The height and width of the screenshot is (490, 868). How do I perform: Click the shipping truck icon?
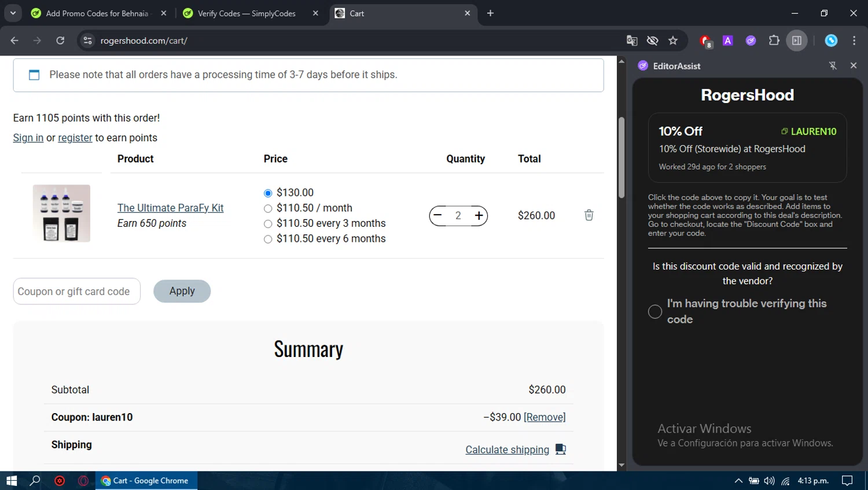click(561, 449)
